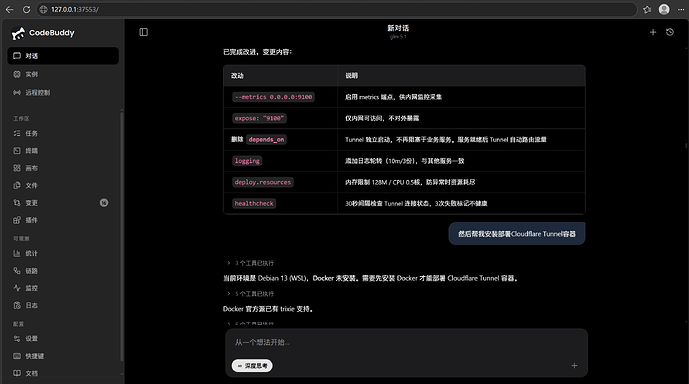Click the 链路 trace icon
Screen dimensions: 689x384
click(x=17, y=271)
